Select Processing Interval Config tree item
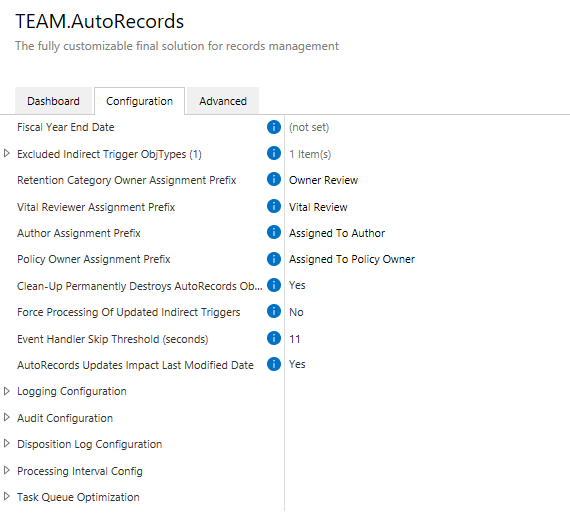This screenshot has width=570, height=528. (80, 471)
